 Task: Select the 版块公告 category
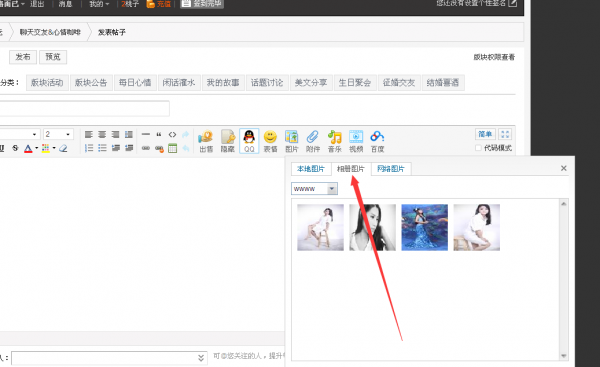pos(91,83)
